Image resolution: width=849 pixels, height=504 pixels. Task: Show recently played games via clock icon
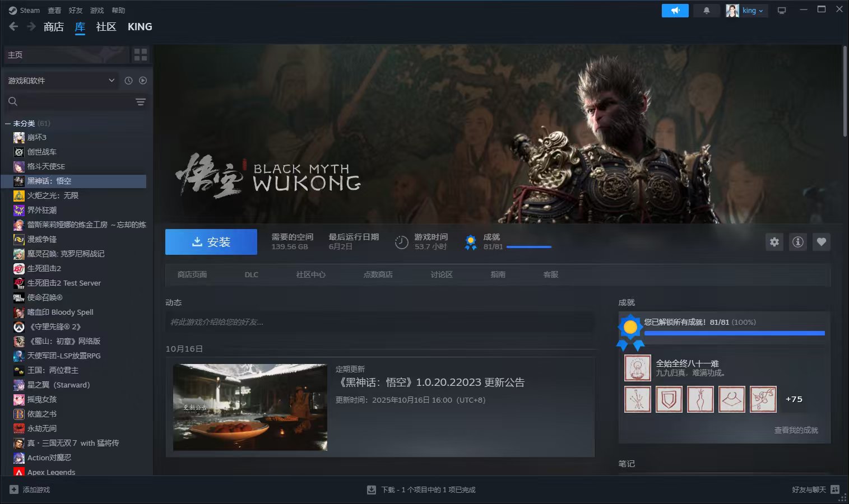pyautogui.click(x=128, y=80)
